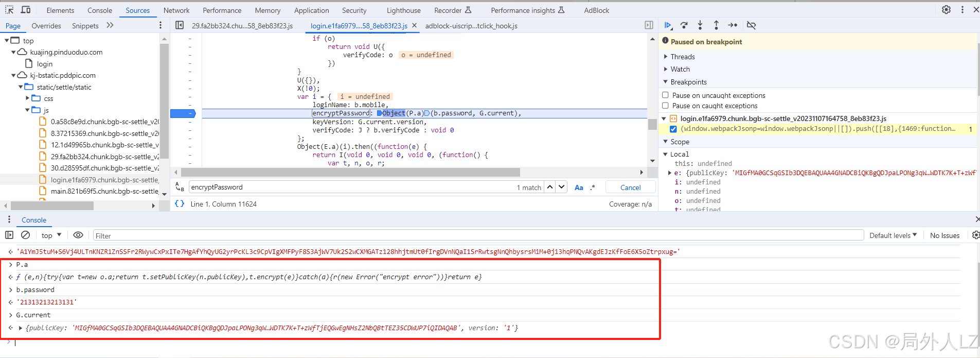Open console settings gear
Viewport: 980px width, 358px height.
[x=975, y=235]
